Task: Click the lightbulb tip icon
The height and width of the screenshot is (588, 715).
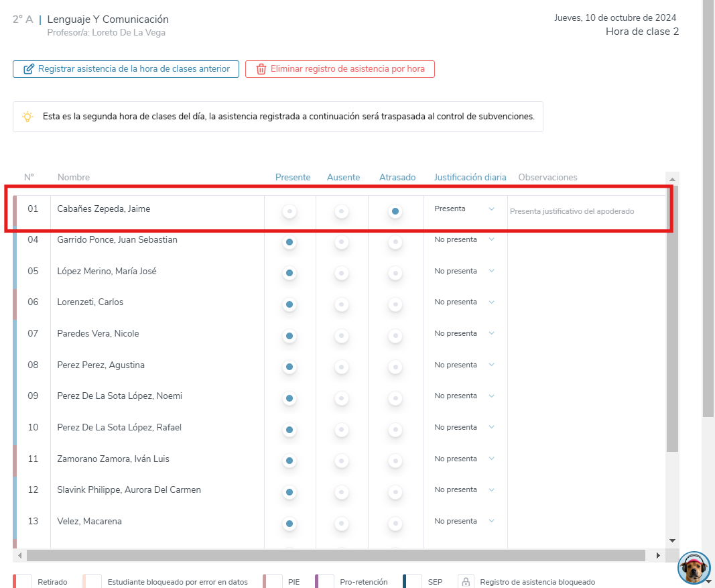Action: coord(28,116)
